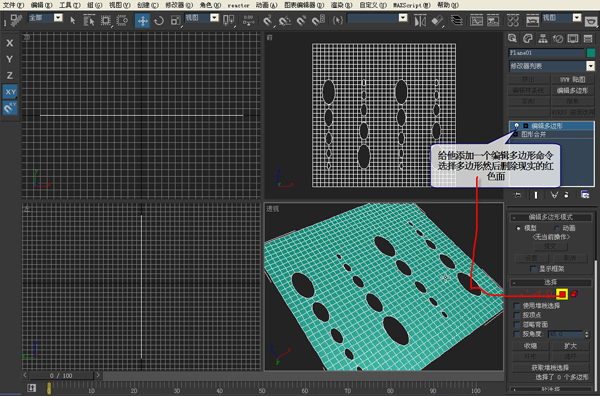Open the 文件 menu
This screenshot has width=600, height=396.
click(x=13, y=5)
